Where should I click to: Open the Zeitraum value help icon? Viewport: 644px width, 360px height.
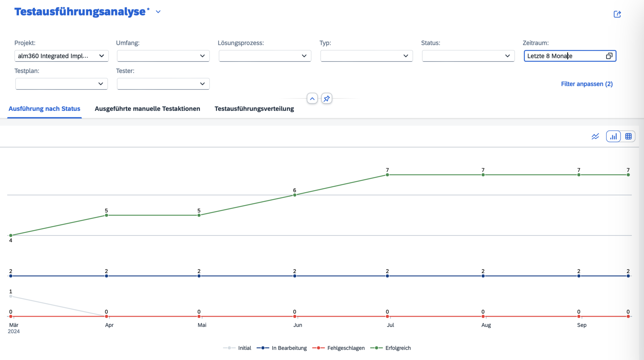pos(609,56)
